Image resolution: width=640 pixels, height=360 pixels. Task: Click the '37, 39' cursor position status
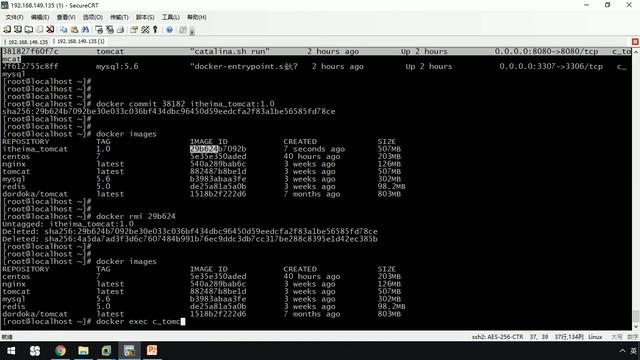click(539, 337)
